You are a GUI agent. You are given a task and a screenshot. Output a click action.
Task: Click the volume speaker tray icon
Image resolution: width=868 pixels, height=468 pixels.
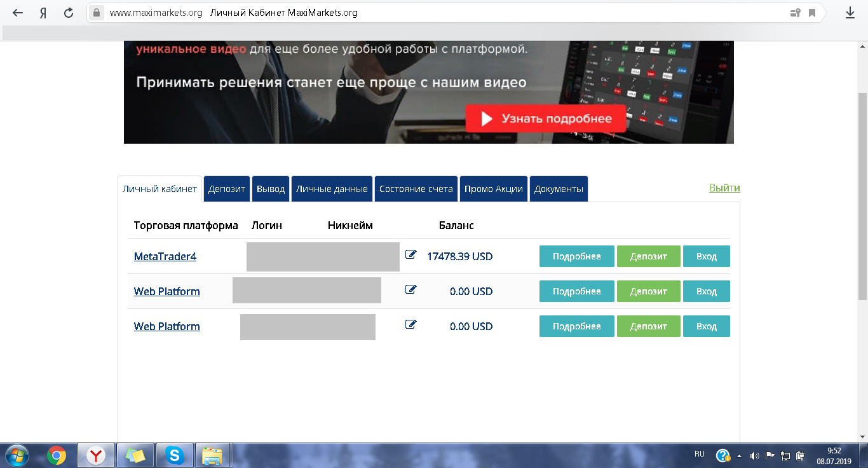click(754, 456)
